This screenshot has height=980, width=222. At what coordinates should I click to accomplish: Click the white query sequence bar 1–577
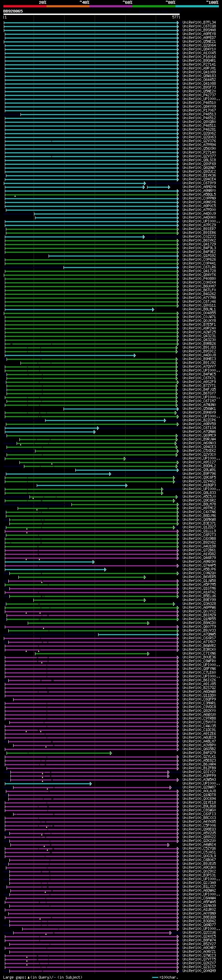pyautogui.click(x=92, y=15)
